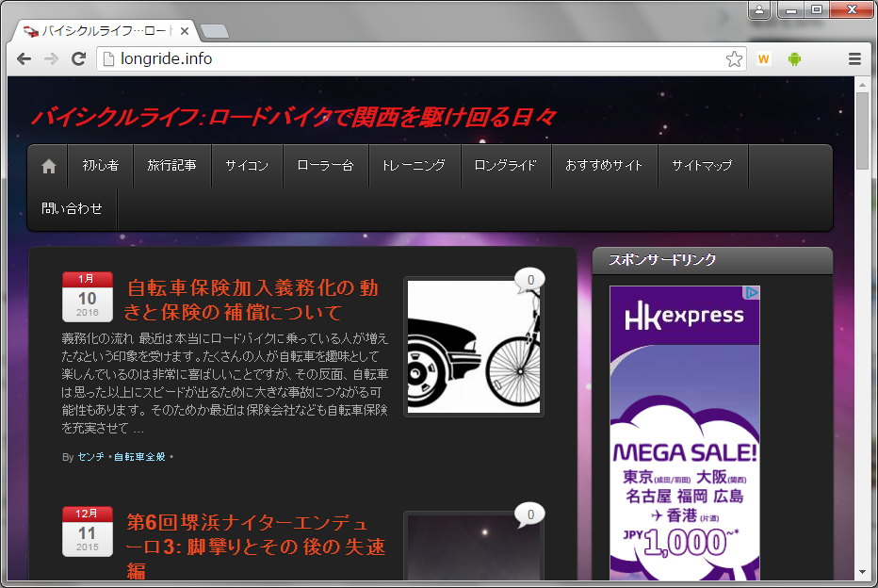This screenshot has width=878, height=588.
Task: Open the car and bicycle thumbnail
Action: [474, 347]
